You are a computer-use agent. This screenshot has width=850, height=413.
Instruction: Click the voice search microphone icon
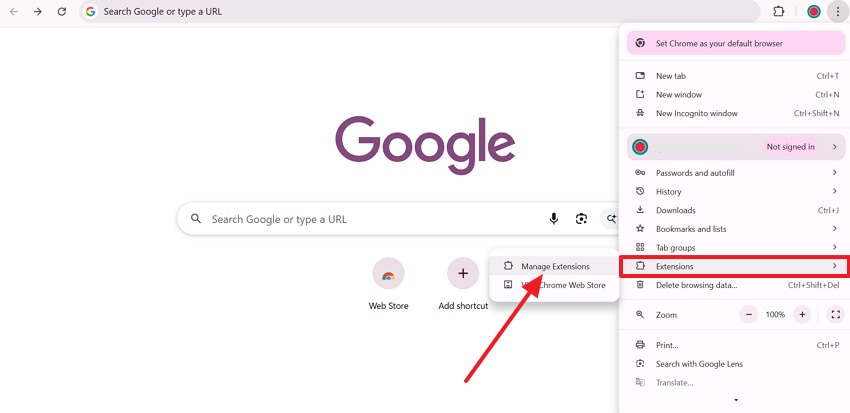tap(553, 219)
